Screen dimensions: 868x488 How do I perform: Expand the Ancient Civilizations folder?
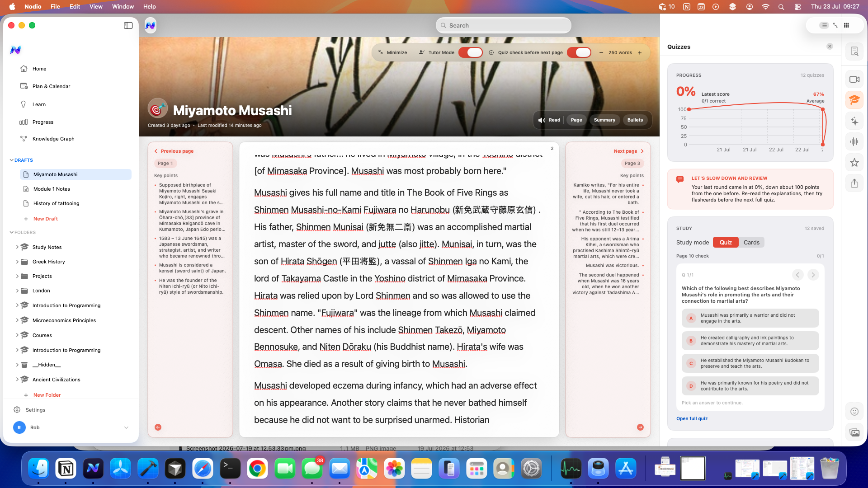click(17, 380)
